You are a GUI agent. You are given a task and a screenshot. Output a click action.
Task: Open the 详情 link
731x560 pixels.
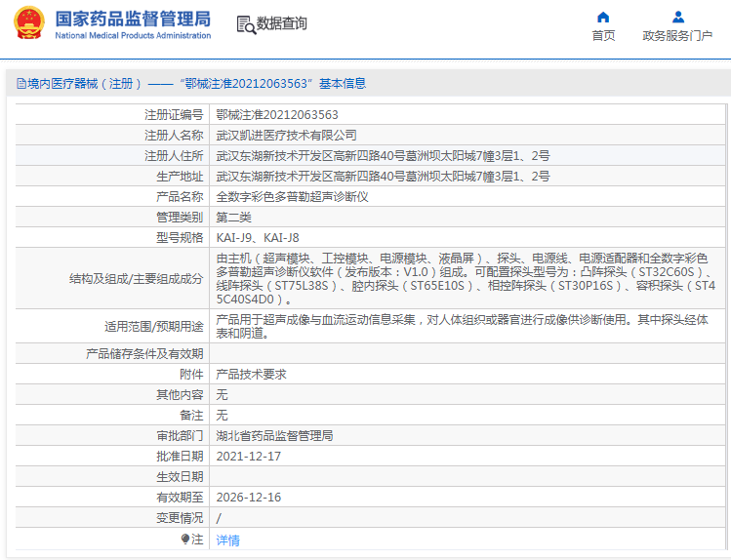tap(227, 540)
